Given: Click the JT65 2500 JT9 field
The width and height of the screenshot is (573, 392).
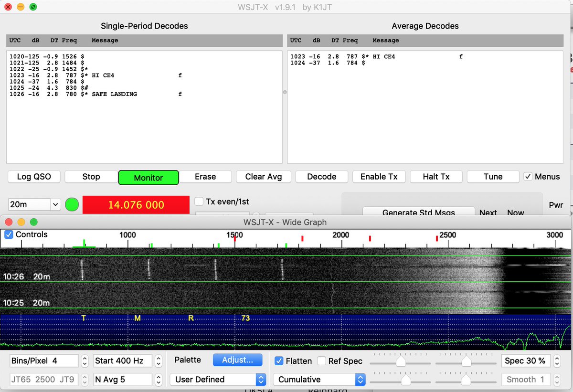Looking at the screenshot, I should pos(44,380).
